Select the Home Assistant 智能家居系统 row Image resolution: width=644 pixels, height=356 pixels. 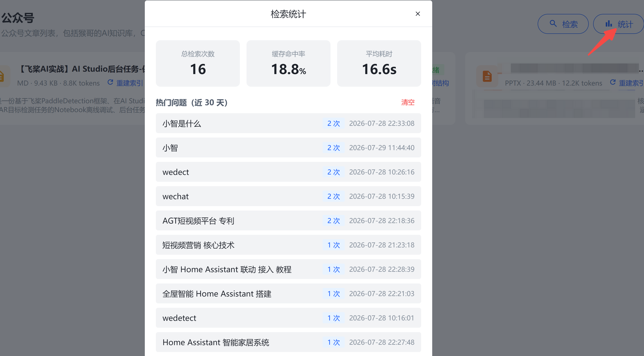[x=288, y=342]
